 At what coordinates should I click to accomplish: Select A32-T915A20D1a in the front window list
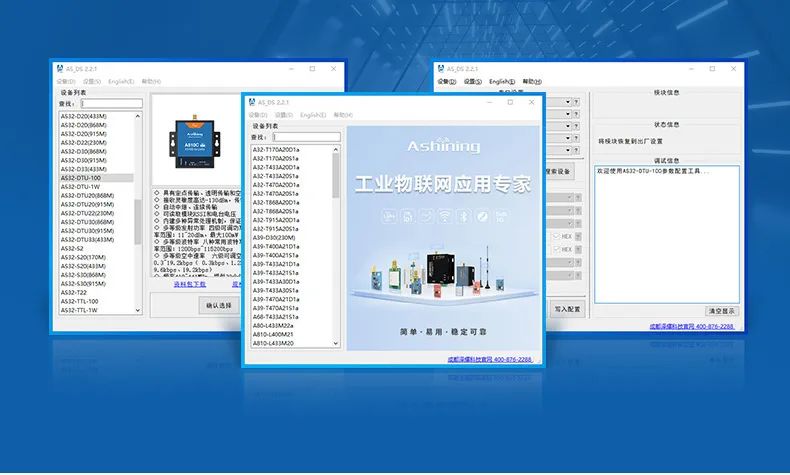point(276,220)
